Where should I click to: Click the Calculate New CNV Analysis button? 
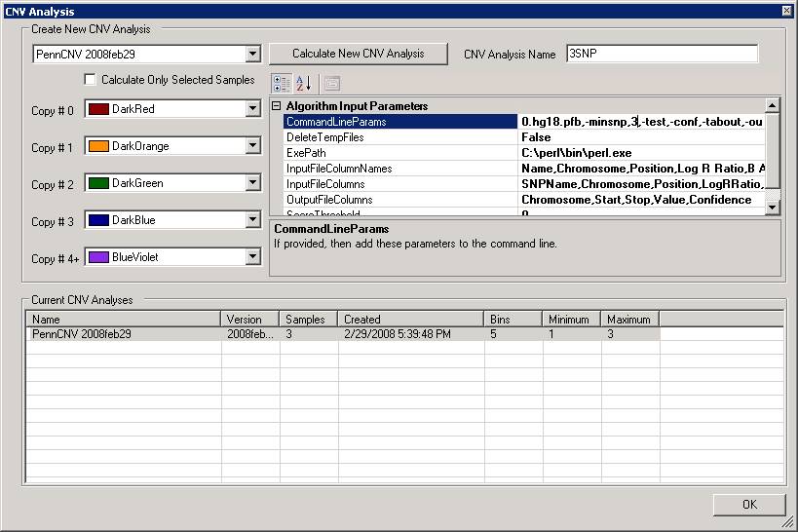[x=359, y=54]
